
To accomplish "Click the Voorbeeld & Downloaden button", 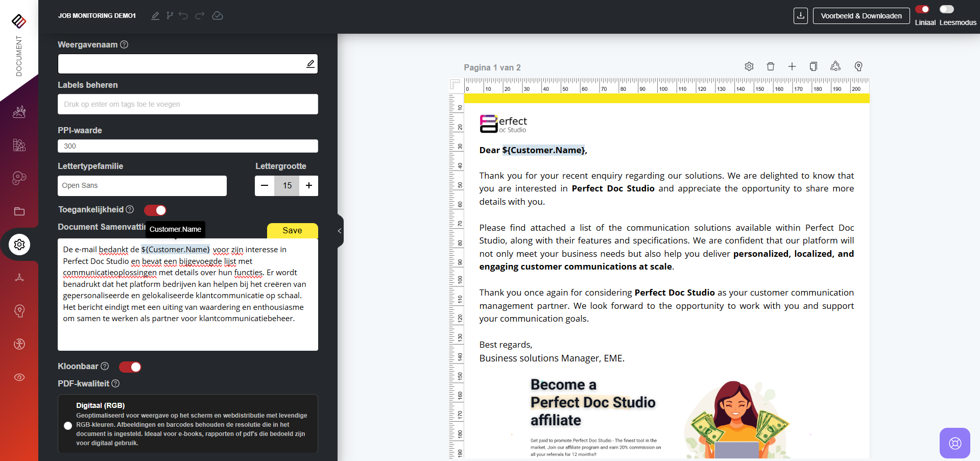I will coord(861,16).
